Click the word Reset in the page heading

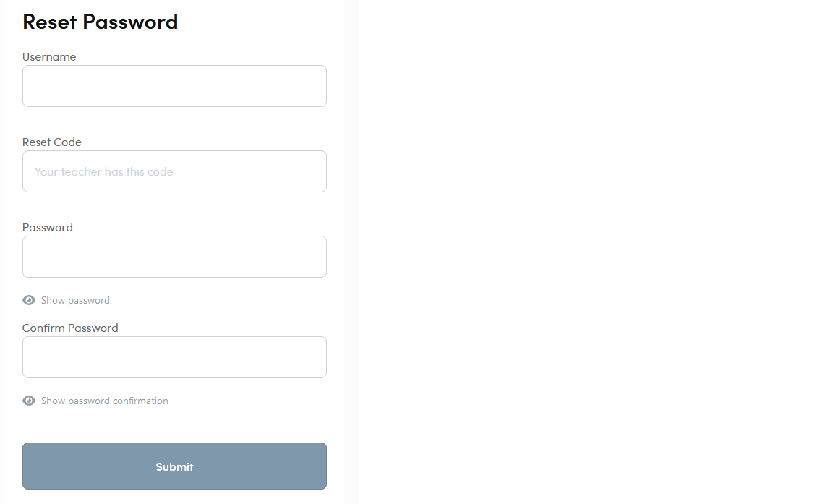(x=49, y=22)
